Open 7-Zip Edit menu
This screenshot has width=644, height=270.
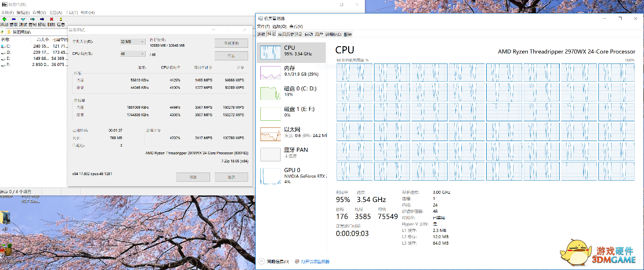click(x=23, y=12)
